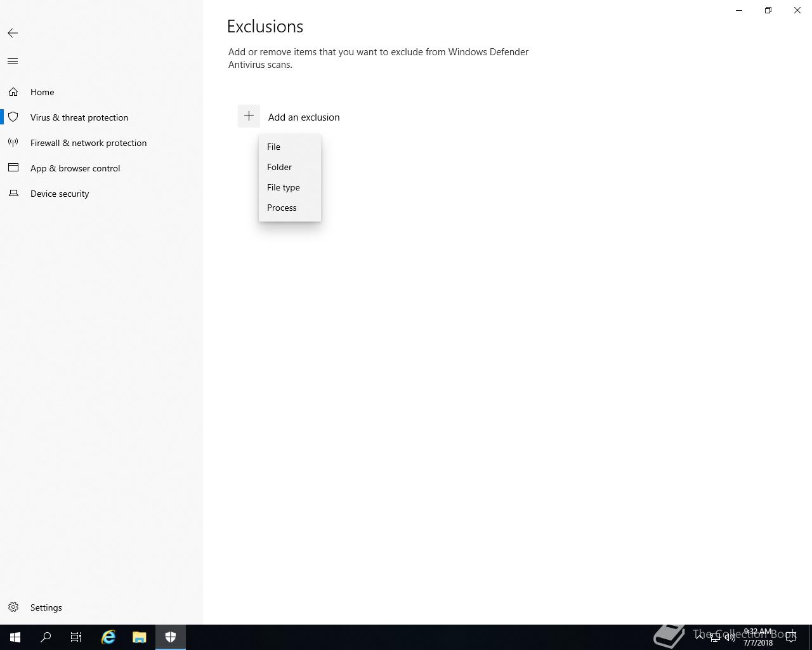Go back using the back arrow
This screenshot has width=812, height=650.
click(x=13, y=33)
